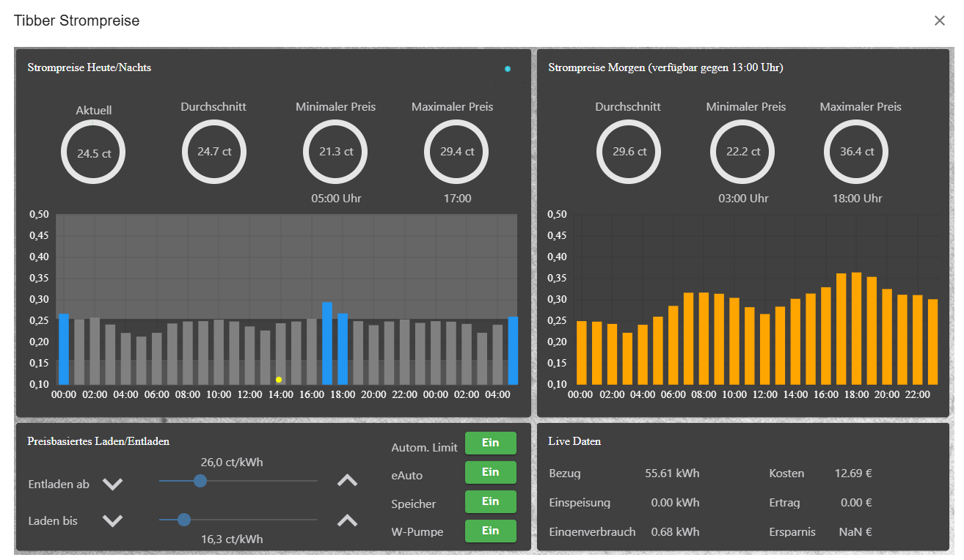Select the last blue bar in today's chart
The height and width of the screenshot is (560, 964).
[x=513, y=350]
